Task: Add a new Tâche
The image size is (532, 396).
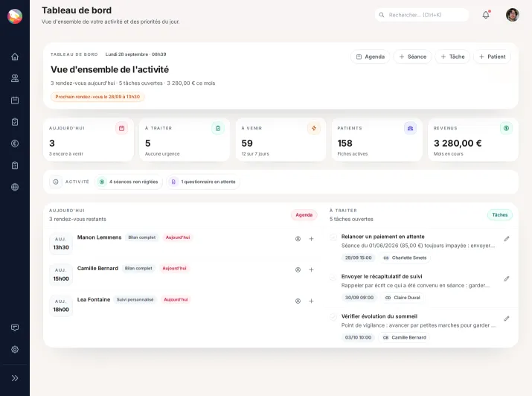Action: [x=452, y=57]
